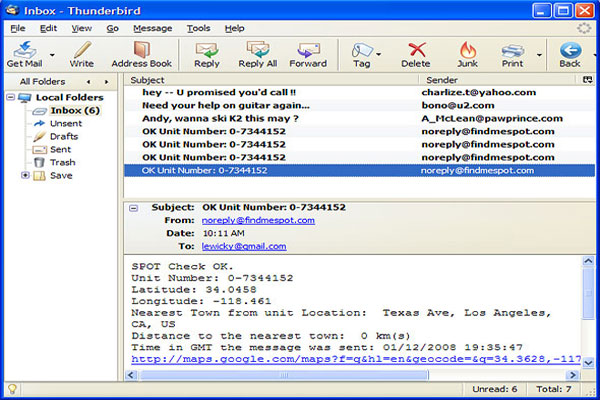Screen dimensions: 600x400
Task: Click message body scroll down arrow
Action: 588,362
